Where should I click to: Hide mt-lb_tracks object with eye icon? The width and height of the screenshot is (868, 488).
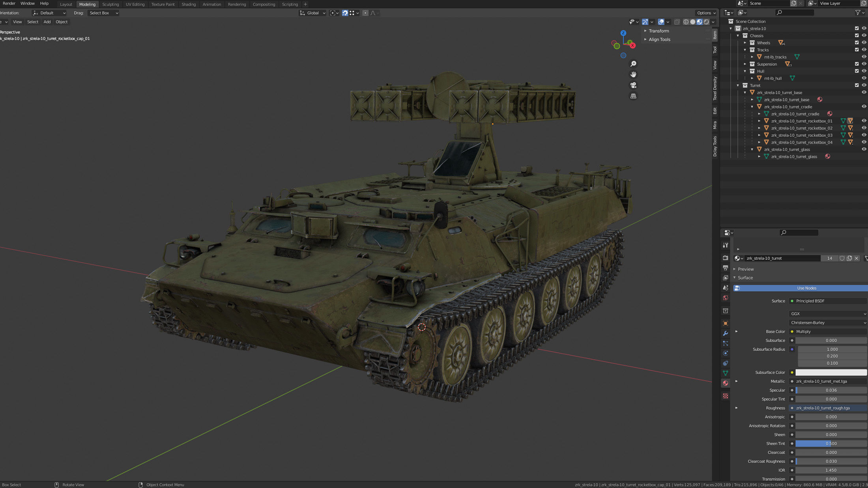pos(864,57)
